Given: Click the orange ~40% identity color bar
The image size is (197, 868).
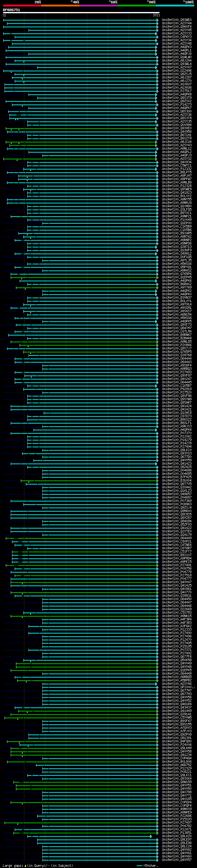Looking at the screenshot, I should coord(60,6).
